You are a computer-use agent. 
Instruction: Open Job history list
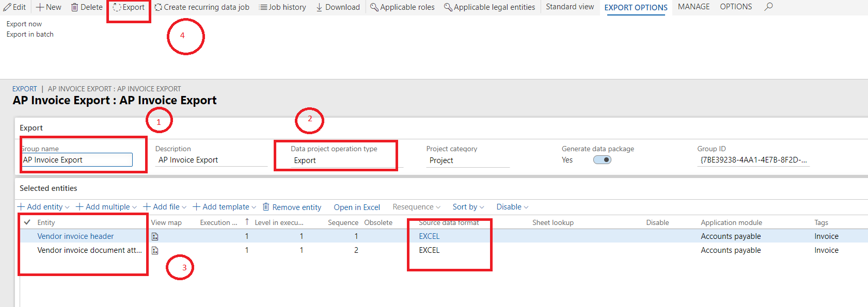click(282, 7)
